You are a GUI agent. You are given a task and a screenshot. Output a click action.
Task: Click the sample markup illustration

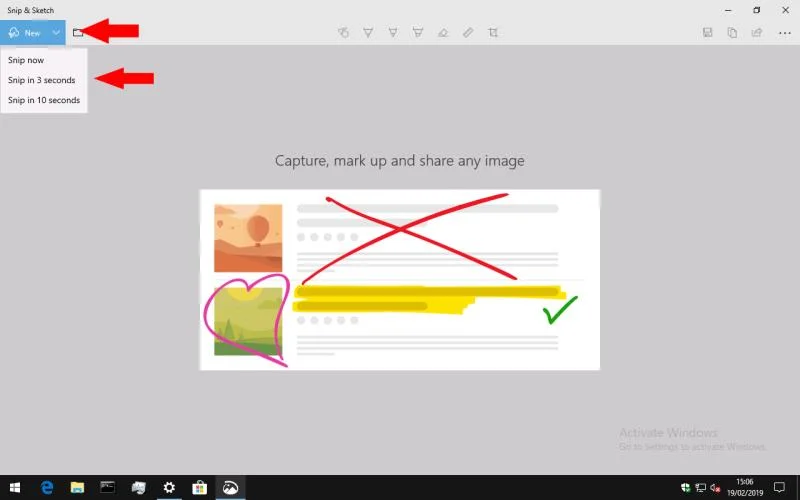399,280
